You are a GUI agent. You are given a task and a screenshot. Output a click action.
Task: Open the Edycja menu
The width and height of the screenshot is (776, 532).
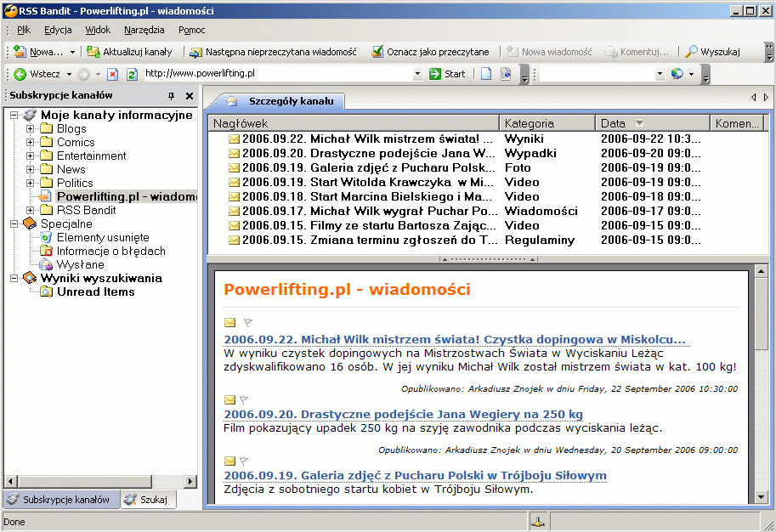coord(58,30)
